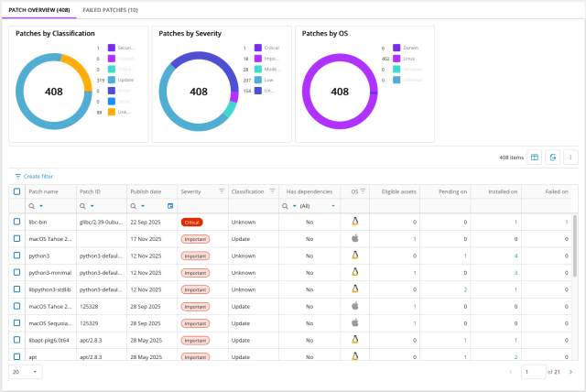Expand the Has dependencies (All) dropdown

click(x=331, y=206)
